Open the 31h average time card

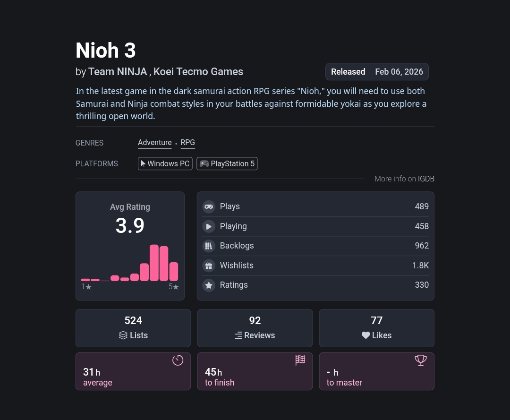(x=133, y=371)
